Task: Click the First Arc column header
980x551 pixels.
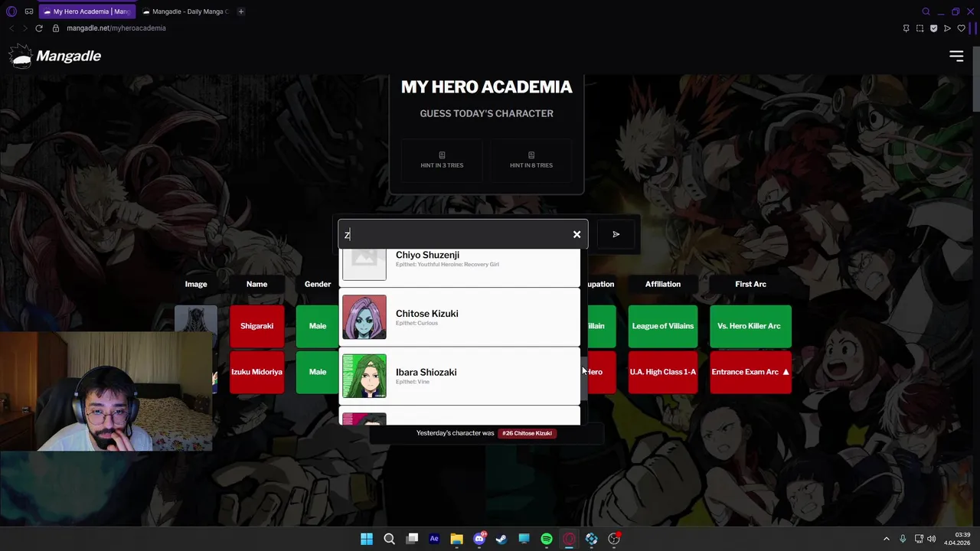Action: coord(750,284)
